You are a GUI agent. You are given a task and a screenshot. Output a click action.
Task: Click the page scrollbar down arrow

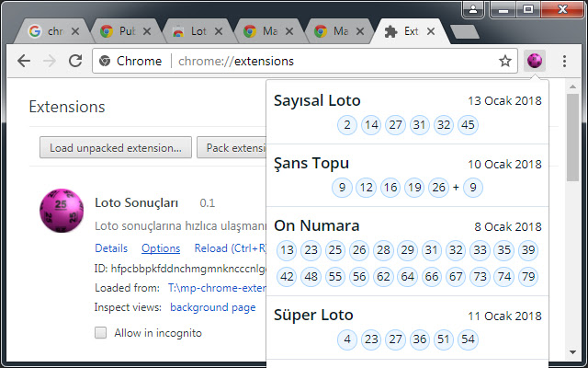point(572,352)
